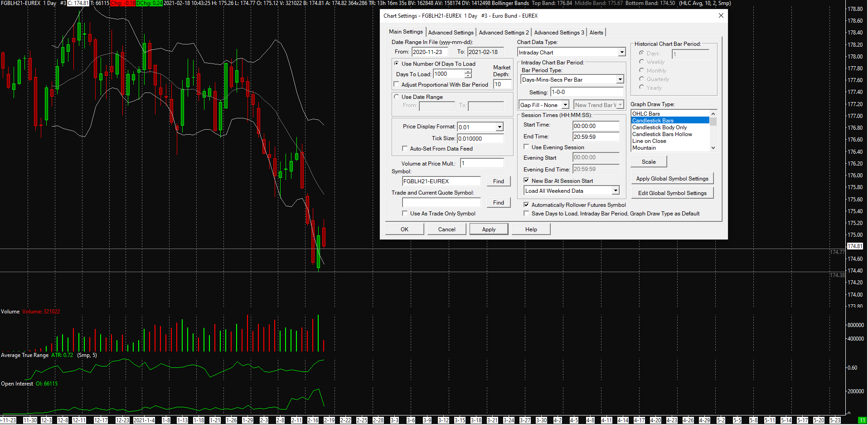Toggle Use Evening Session checkbox
The height and width of the screenshot is (425, 868).
(526, 147)
